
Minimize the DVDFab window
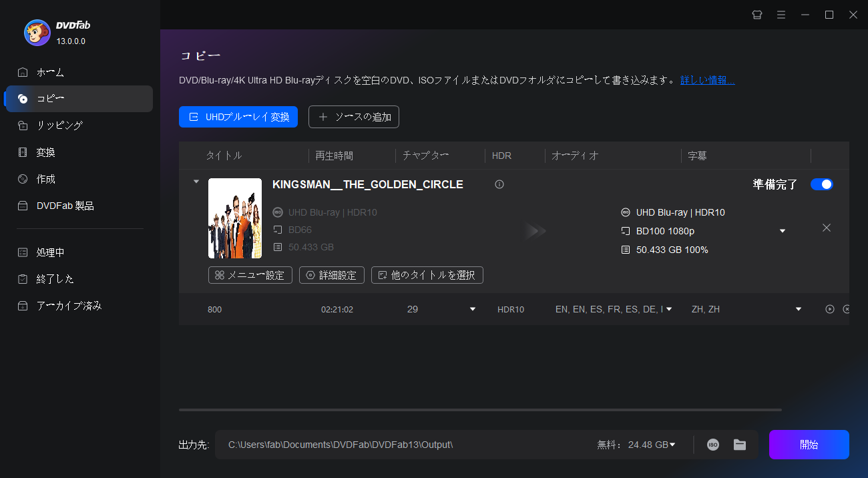[805, 15]
